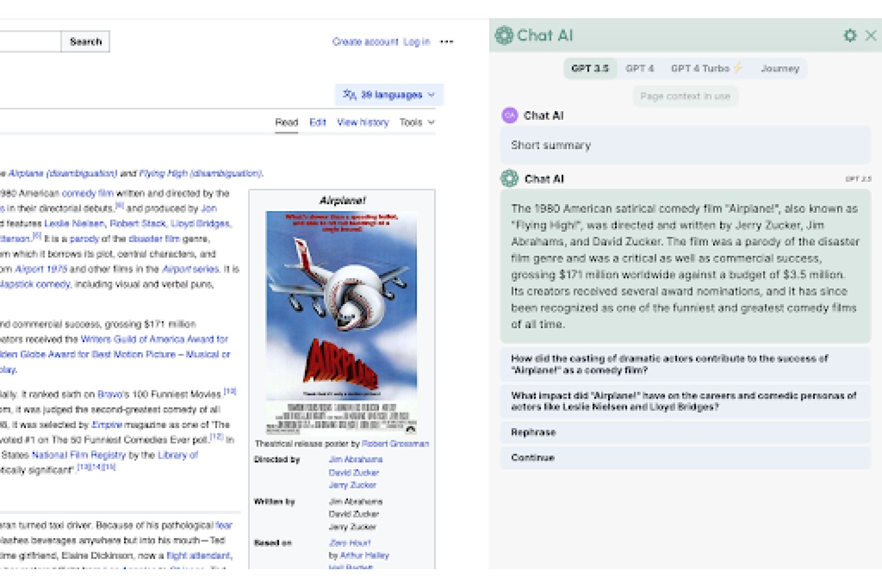This screenshot has height=588, width=882.
Task: Open the Chat AI settings gear
Action: coord(850,35)
